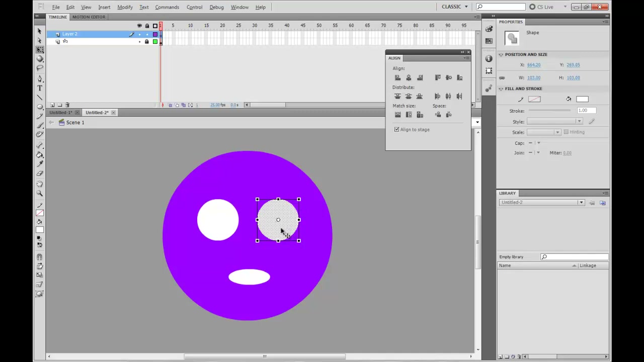Toggle the Hinting checkbox

point(566,132)
